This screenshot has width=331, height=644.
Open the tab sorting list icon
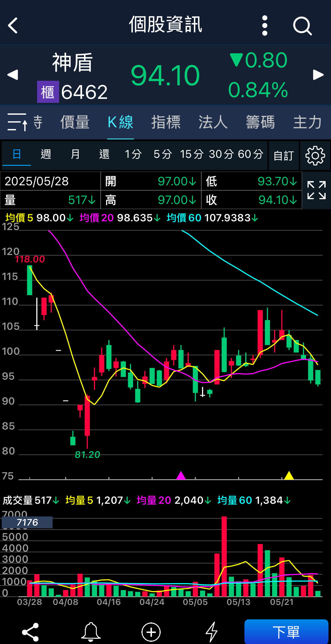[18, 122]
